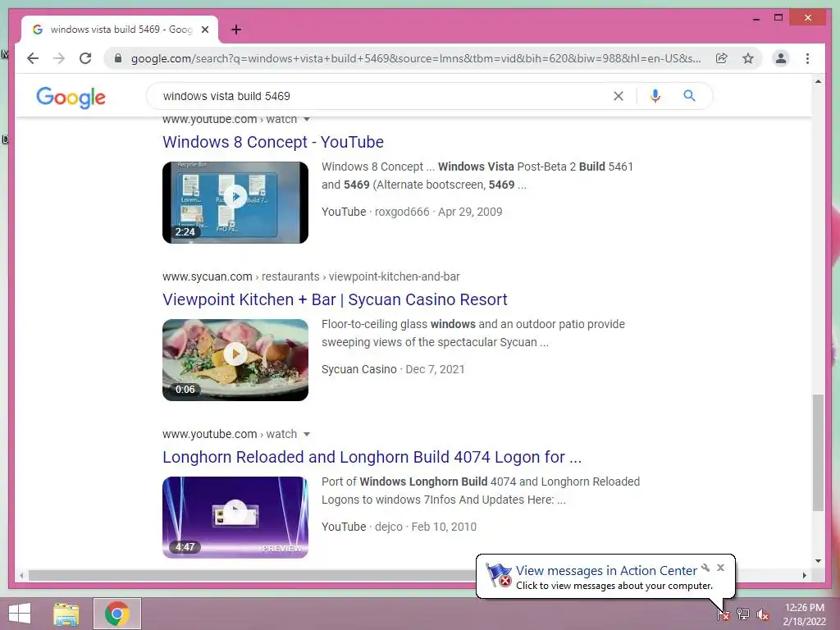840x630 pixels.
Task: Open a new tab with plus button
Action: point(235,30)
